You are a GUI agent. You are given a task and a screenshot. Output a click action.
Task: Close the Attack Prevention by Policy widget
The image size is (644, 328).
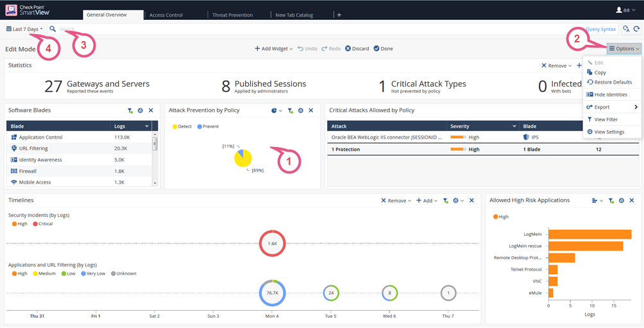(x=310, y=110)
